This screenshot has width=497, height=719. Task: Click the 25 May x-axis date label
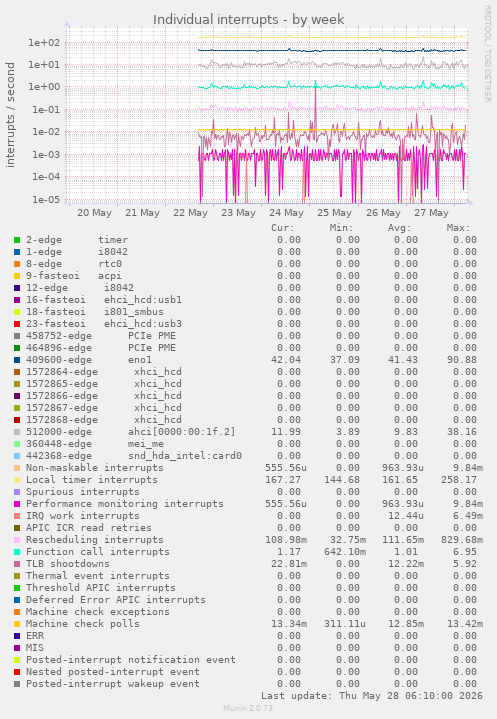tap(334, 213)
